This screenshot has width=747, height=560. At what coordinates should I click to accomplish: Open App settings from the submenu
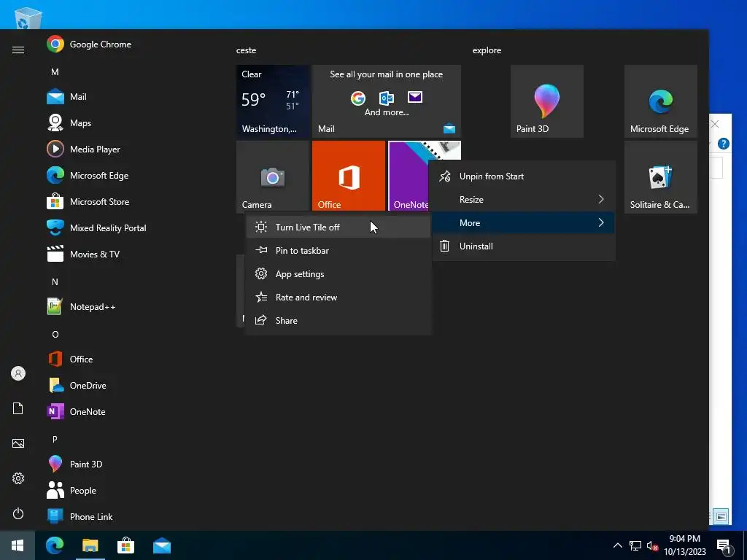point(338,274)
